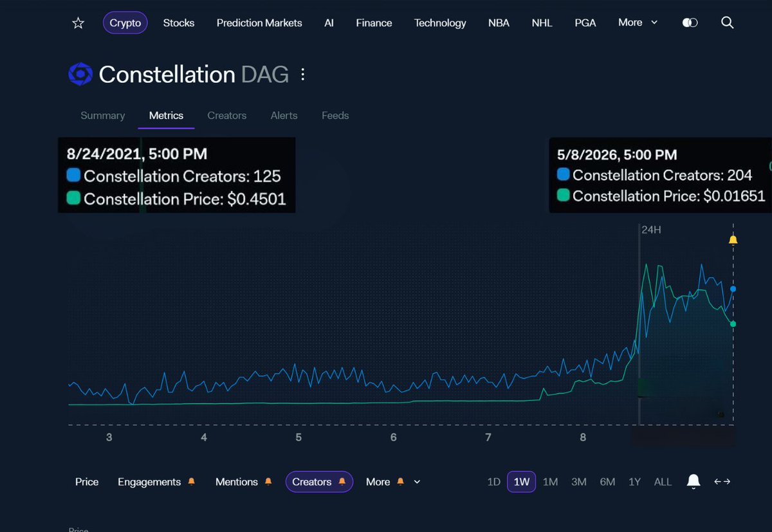Open the search magnifier icon
The height and width of the screenshot is (532, 772).
point(727,23)
